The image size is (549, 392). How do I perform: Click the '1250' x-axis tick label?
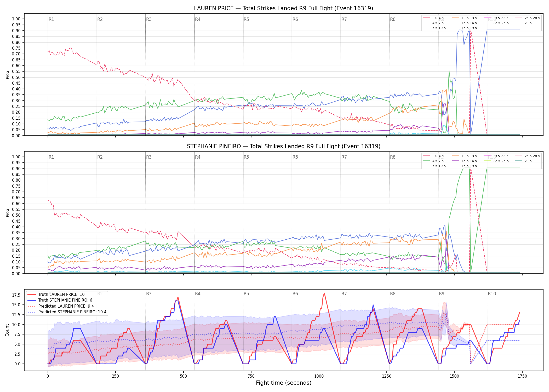pyautogui.click(x=387, y=376)
